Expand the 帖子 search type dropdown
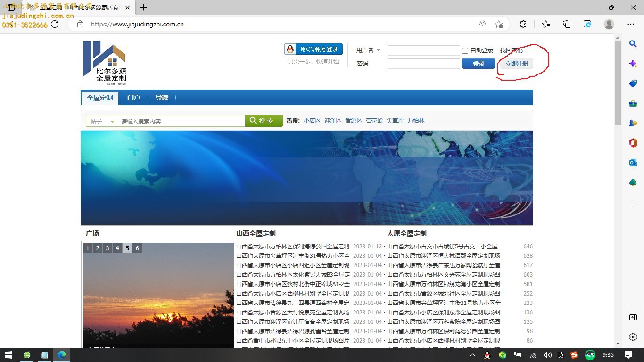The image size is (644, 362). [102, 121]
